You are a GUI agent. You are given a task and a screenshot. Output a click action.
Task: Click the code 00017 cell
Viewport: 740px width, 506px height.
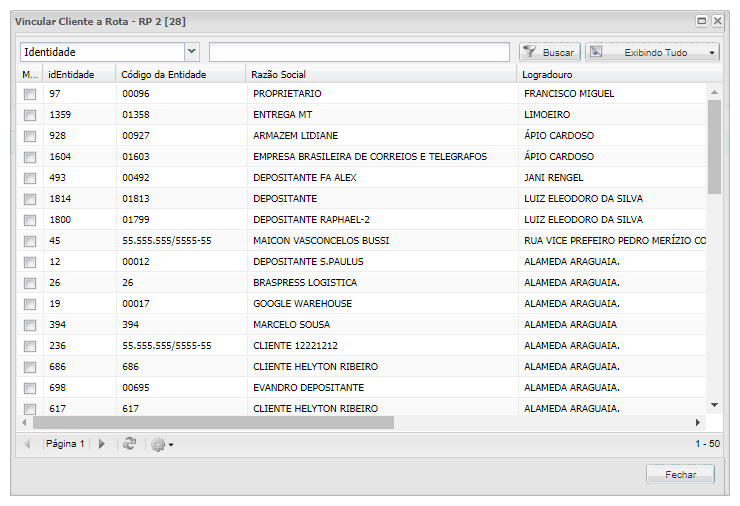pos(181,304)
